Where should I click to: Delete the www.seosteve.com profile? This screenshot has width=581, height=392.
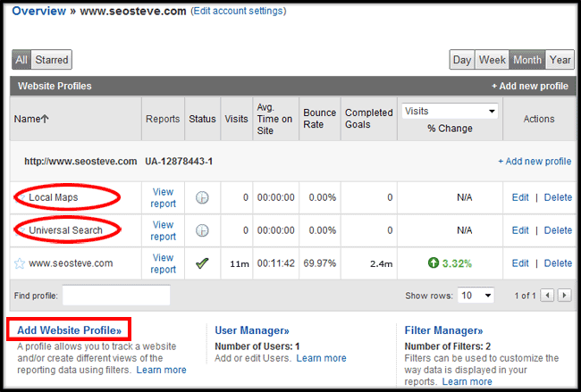click(558, 263)
